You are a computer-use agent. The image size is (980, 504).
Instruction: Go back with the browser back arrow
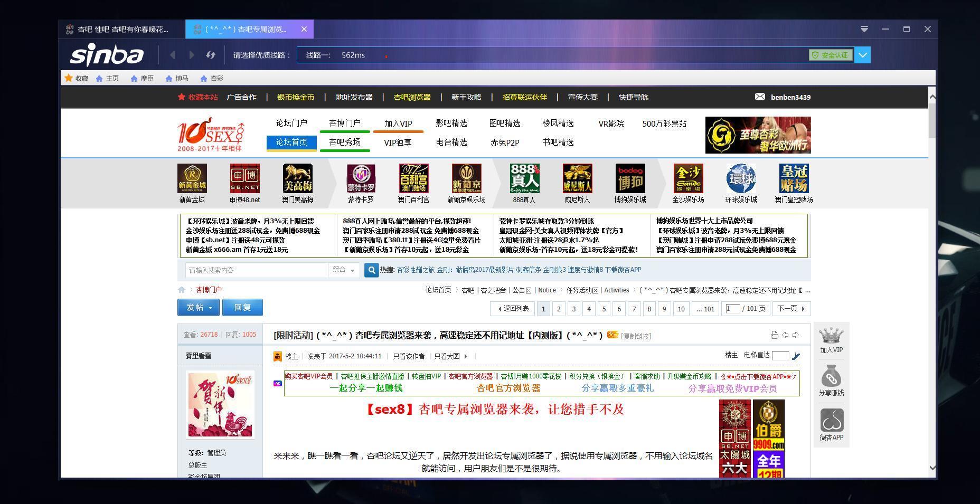point(173,55)
